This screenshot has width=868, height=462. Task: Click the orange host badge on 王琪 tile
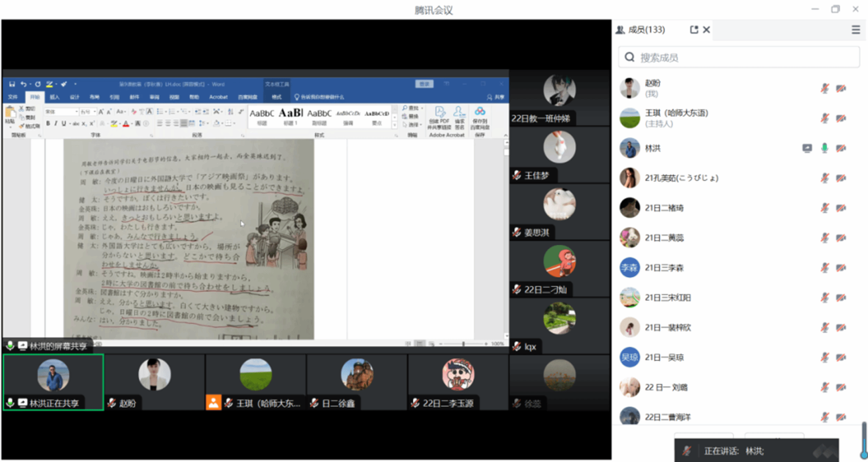point(213,403)
